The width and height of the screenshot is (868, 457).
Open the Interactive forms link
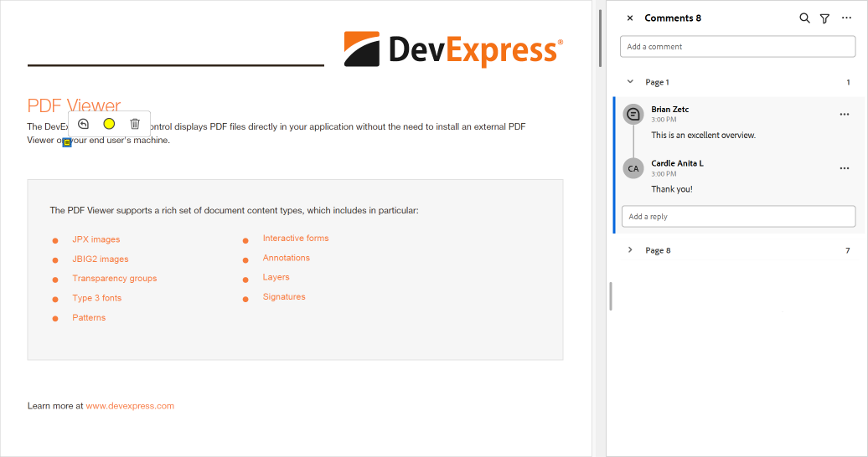click(296, 238)
